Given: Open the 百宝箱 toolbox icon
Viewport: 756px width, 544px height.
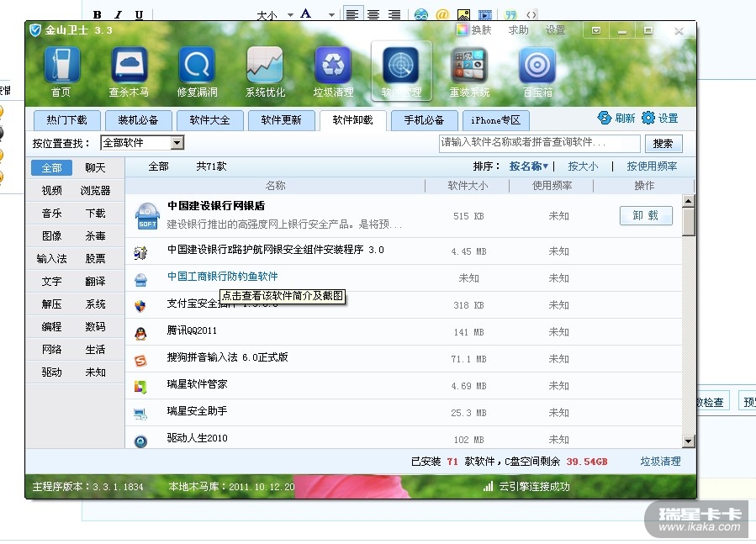Looking at the screenshot, I should coord(537,65).
